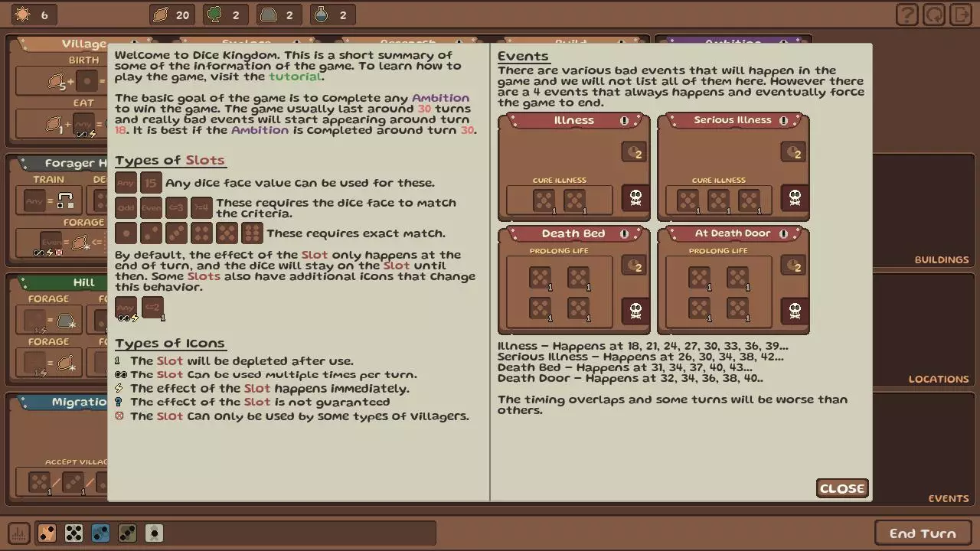Click the potion resource counter
Viewport: 980px width, 551px height.
click(333, 15)
